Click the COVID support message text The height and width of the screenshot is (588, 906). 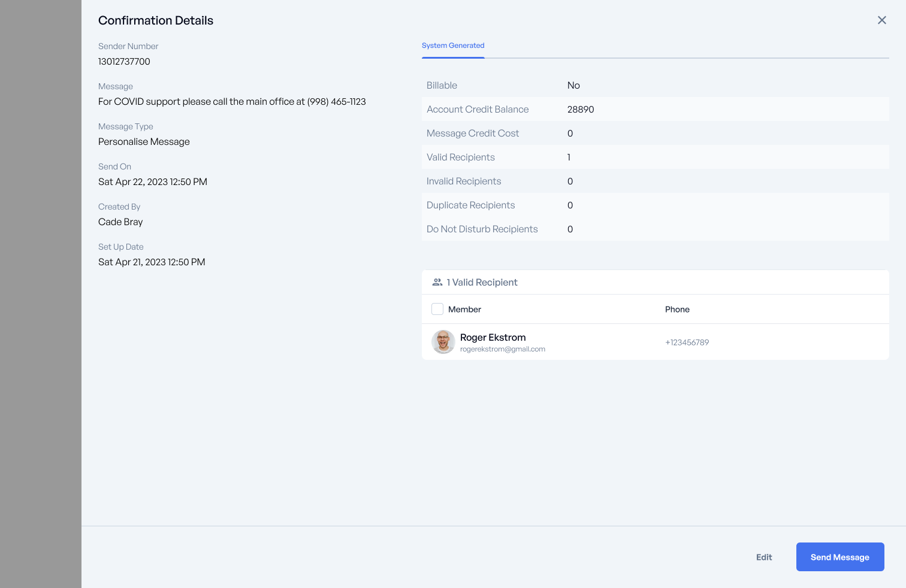pyautogui.click(x=232, y=101)
